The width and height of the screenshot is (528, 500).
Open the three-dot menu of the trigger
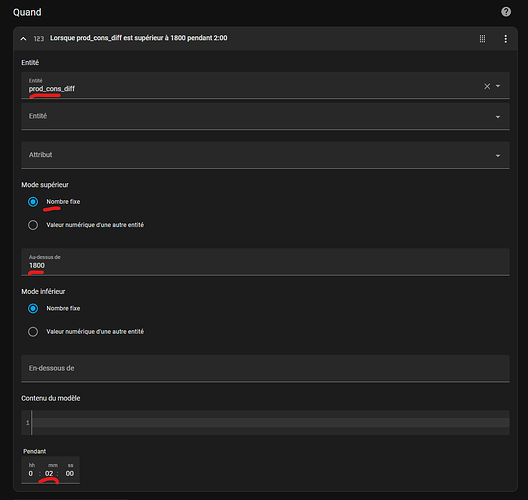pyautogui.click(x=505, y=39)
